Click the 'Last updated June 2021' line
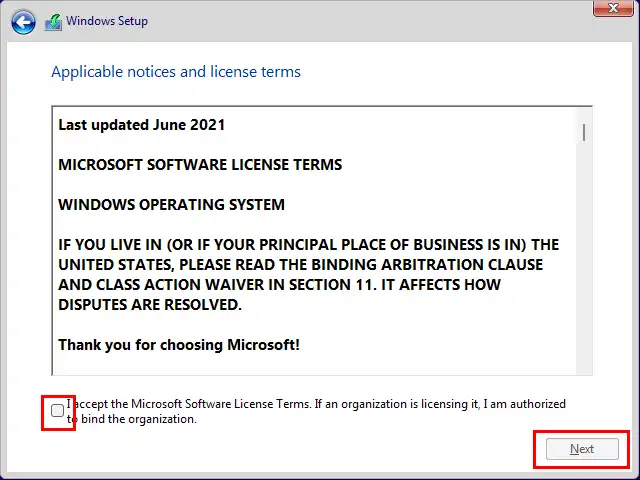640x480 pixels. [x=142, y=125]
